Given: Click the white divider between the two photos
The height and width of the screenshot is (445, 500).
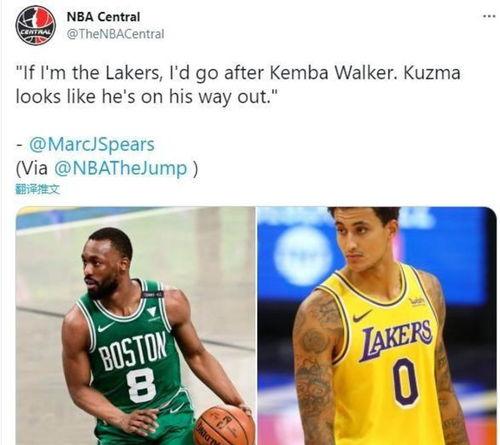Looking at the screenshot, I should coord(256,326).
